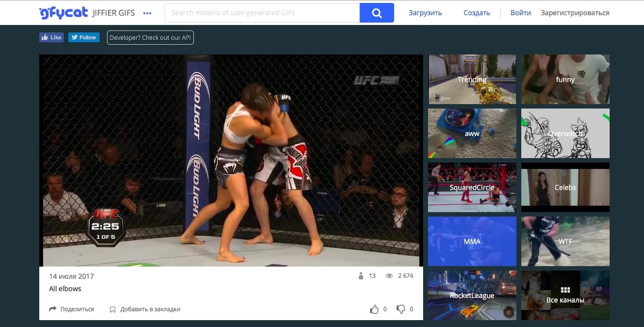Open the Trending channel thumbnail
The image size is (644, 327).
[x=472, y=79]
